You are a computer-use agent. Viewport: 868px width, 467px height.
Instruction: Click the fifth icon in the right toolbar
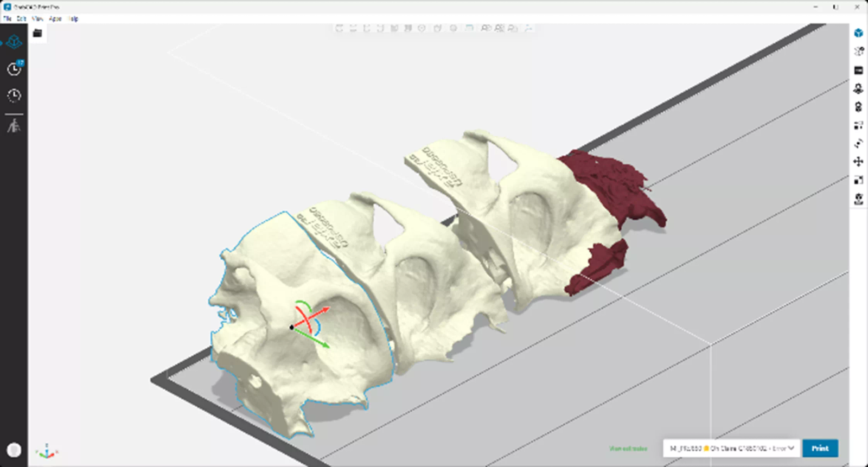(x=858, y=107)
